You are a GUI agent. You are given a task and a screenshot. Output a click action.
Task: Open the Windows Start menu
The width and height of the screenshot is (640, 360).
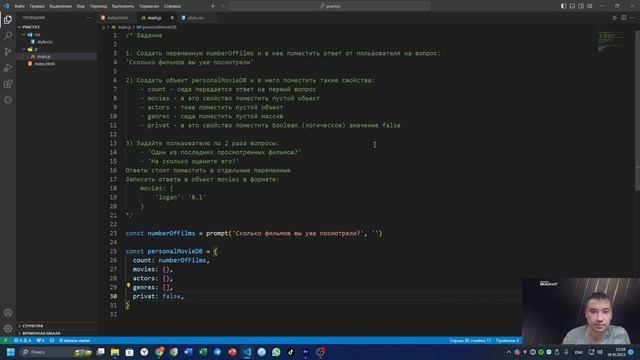(11, 352)
